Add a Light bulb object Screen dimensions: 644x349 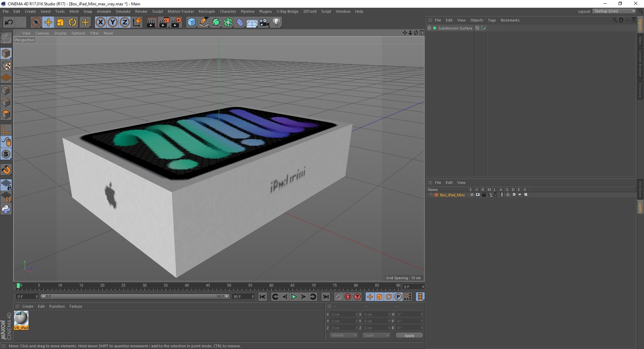(x=276, y=22)
